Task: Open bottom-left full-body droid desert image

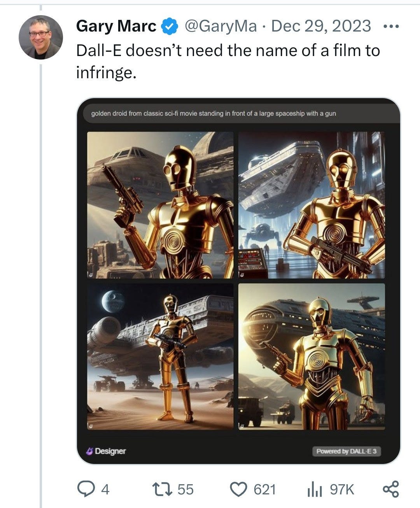Action: tap(160, 357)
